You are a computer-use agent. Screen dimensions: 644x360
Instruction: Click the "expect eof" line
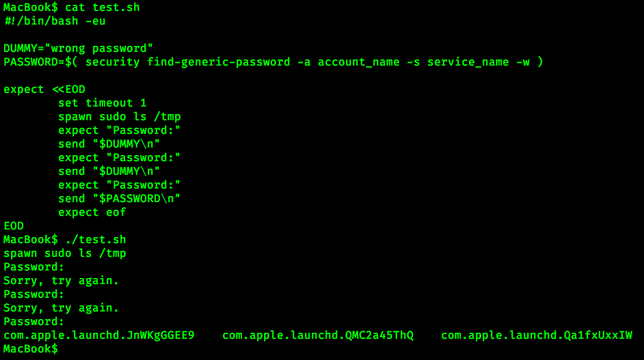[92, 212]
